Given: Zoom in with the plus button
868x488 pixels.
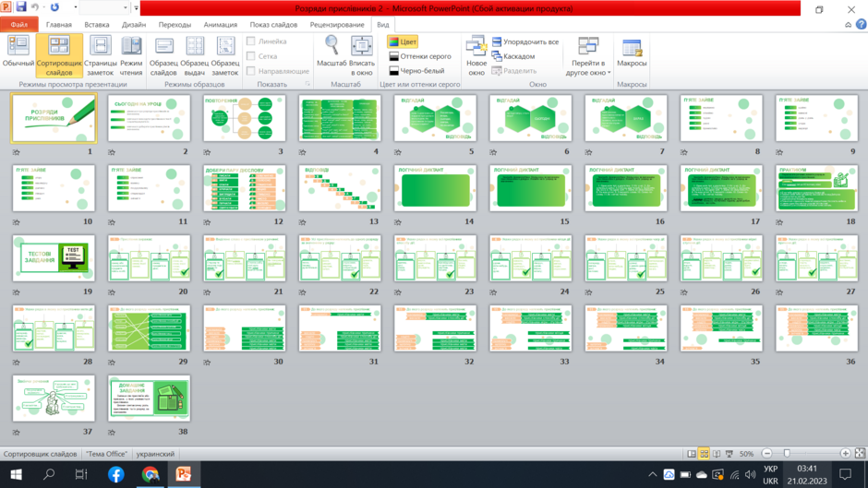Looking at the screenshot, I should pyautogui.click(x=845, y=454).
